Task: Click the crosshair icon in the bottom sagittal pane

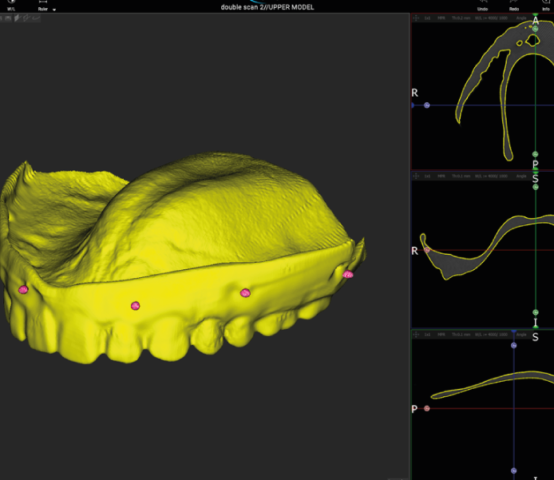Action: pyautogui.click(x=416, y=334)
